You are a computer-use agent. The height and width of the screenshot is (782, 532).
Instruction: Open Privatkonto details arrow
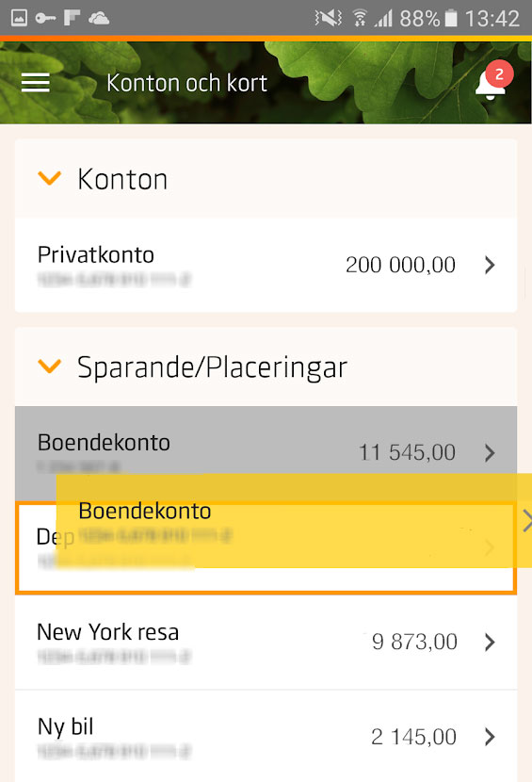[x=490, y=265]
